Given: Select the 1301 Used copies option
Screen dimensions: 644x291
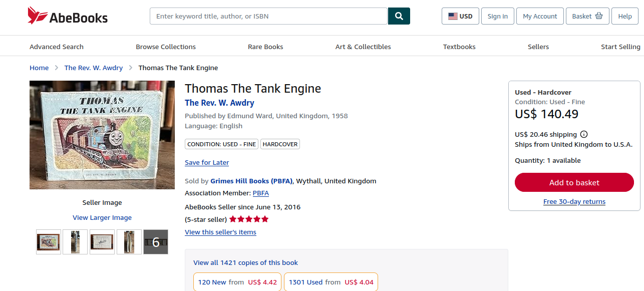Looking at the screenshot, I should [331, 282].
